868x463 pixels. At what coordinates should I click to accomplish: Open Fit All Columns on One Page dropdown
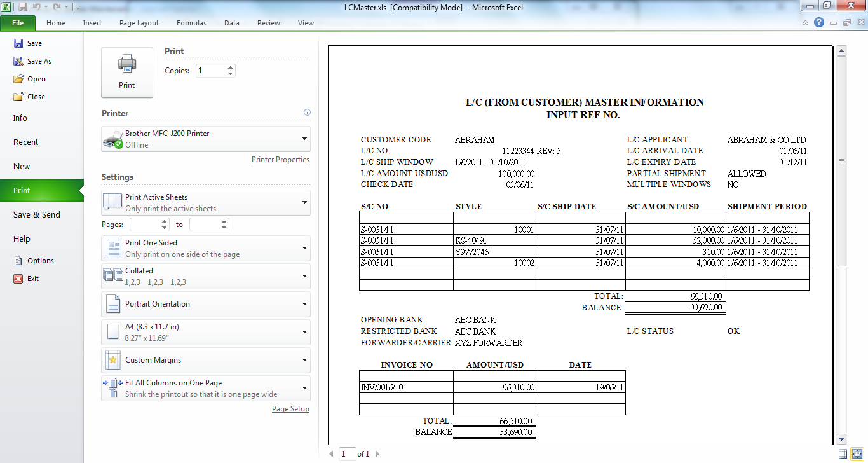[206, 388]
